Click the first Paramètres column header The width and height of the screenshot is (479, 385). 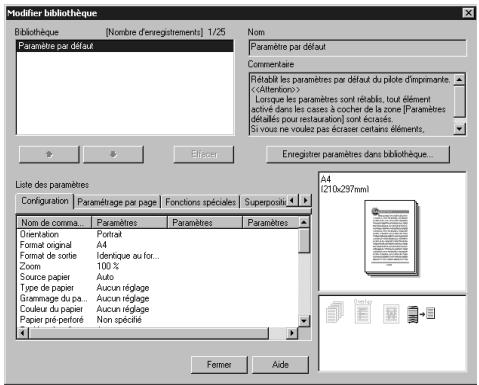pyautogui.click(x=129, y=223)
